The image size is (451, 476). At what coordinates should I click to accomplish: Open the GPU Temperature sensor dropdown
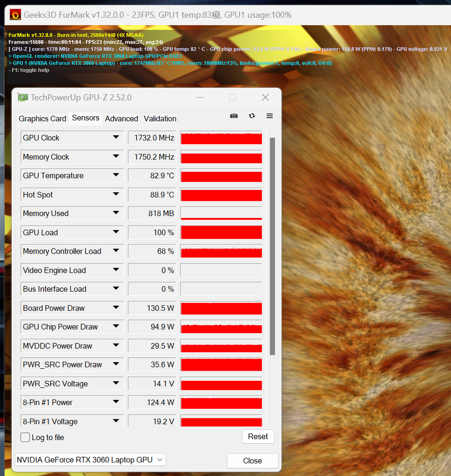[116, 175]
